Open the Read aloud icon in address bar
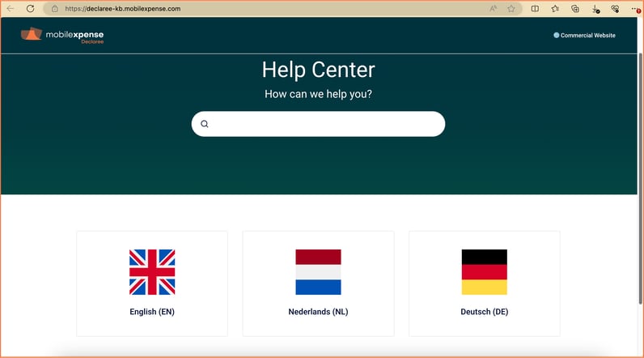Image resolution: width=644 pixels, height=358 pixels. (494, 9)
